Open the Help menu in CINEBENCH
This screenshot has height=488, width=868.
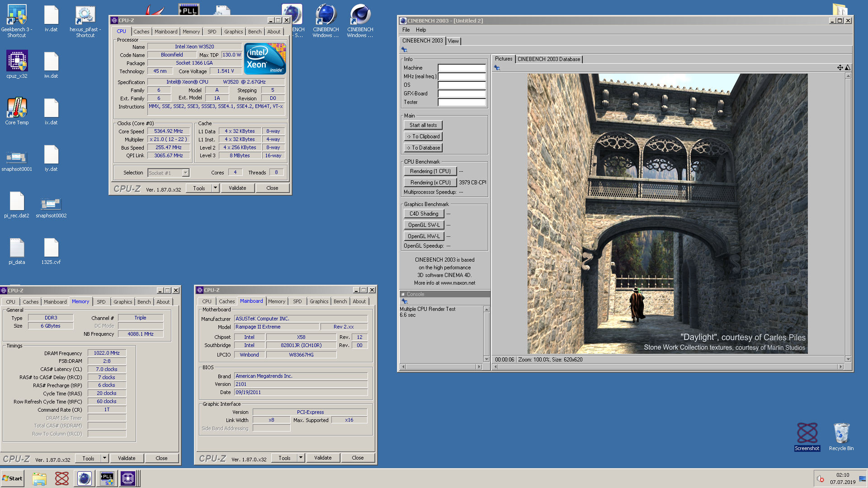coord(421,30)
